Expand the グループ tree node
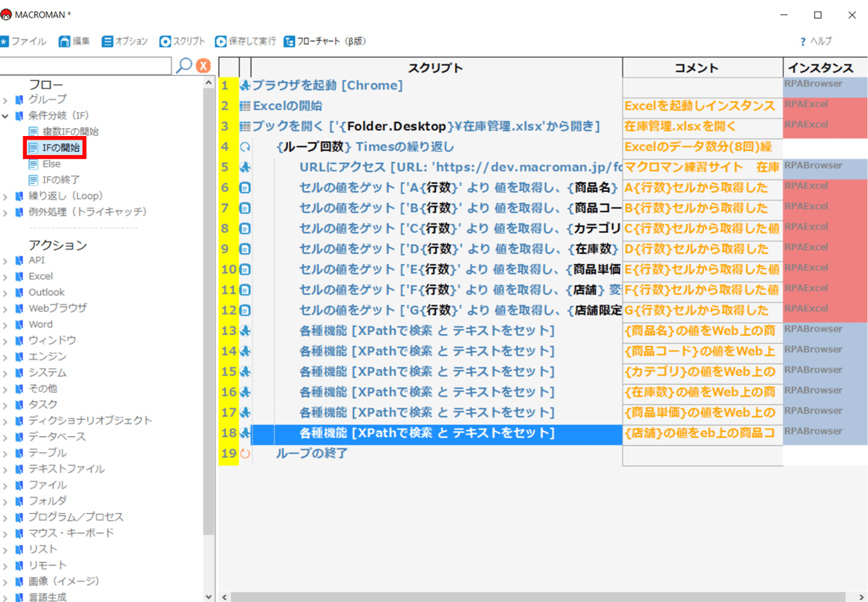 point(6,99)
